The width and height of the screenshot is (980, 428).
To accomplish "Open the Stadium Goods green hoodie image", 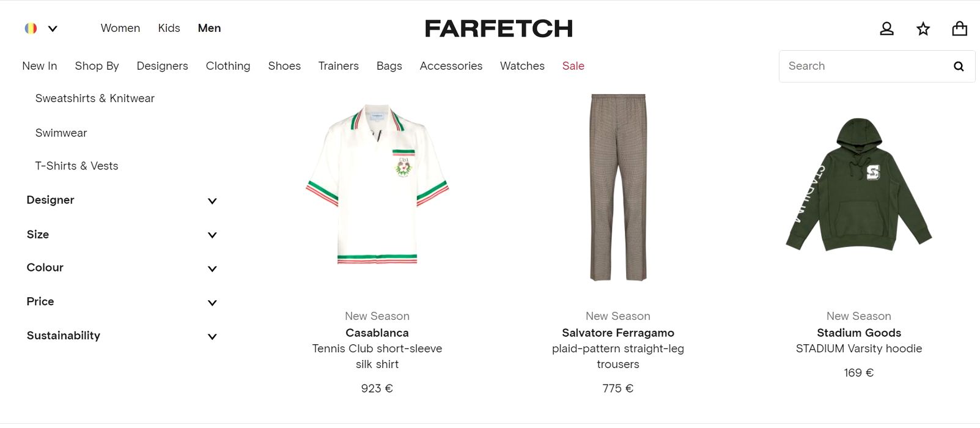I will tap(858, 185).
